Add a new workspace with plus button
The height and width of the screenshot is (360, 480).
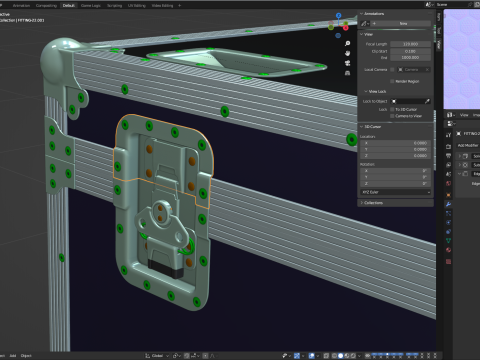(179, 5)
